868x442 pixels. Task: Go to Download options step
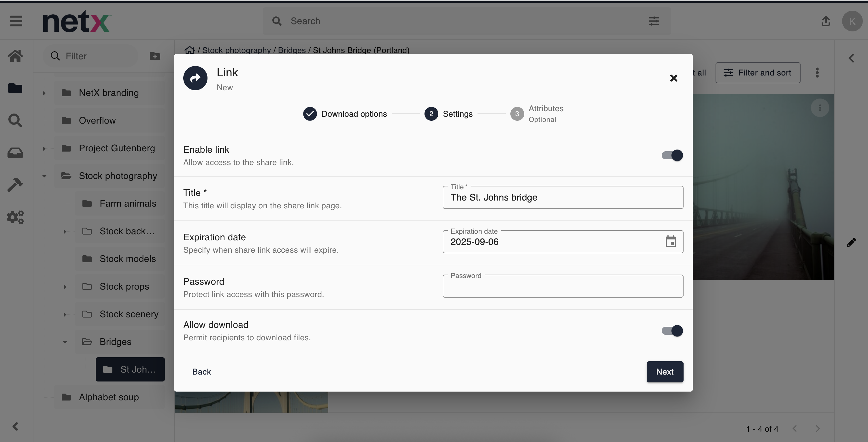[345, 114]
